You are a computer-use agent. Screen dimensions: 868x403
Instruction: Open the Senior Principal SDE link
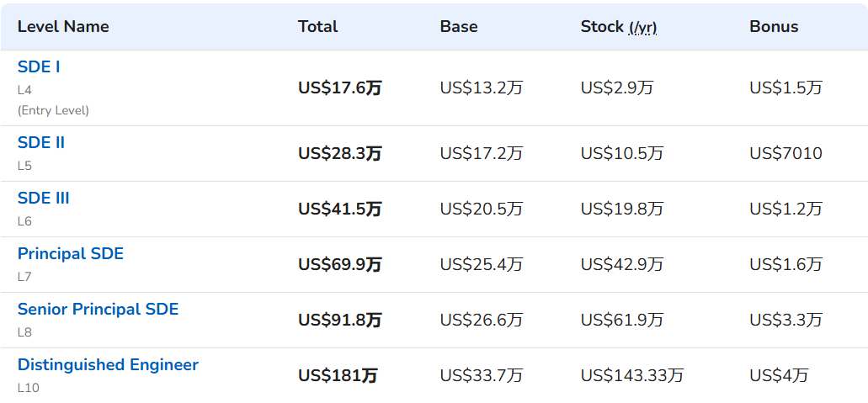[x=98, y=309]
